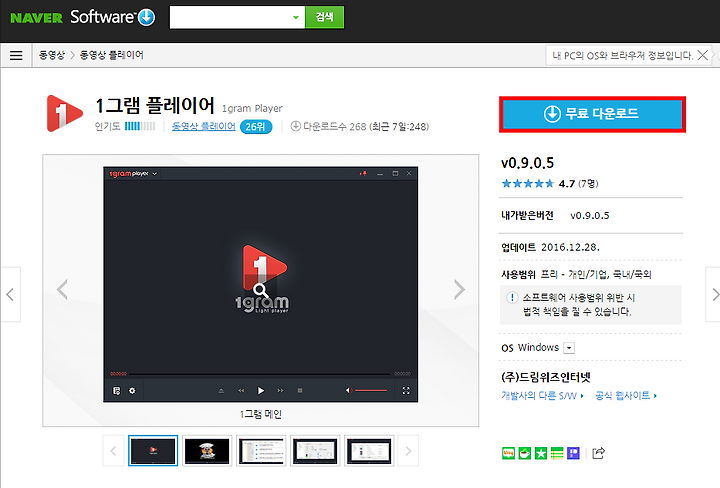Expand the search box dropdown arrow
Image resolution: width=720 pixels, height=488 pixels.
pyautogui.click(x=296, y=17)
